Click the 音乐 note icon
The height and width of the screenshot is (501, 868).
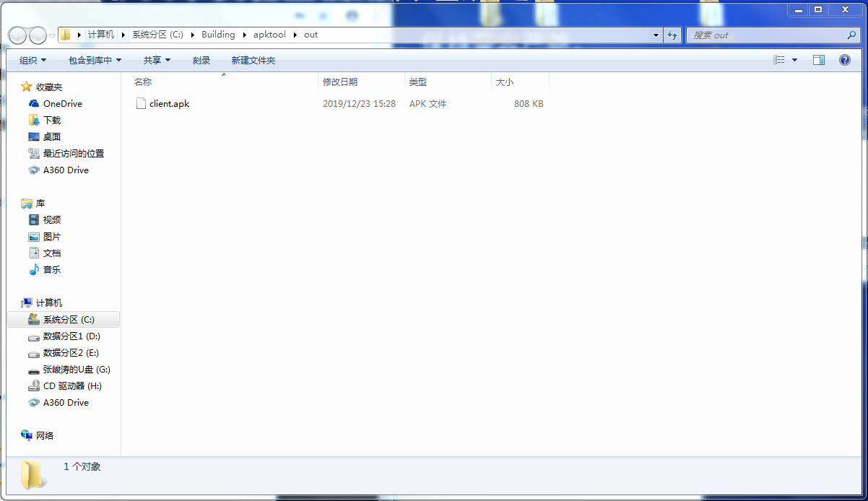click(34, 270)
